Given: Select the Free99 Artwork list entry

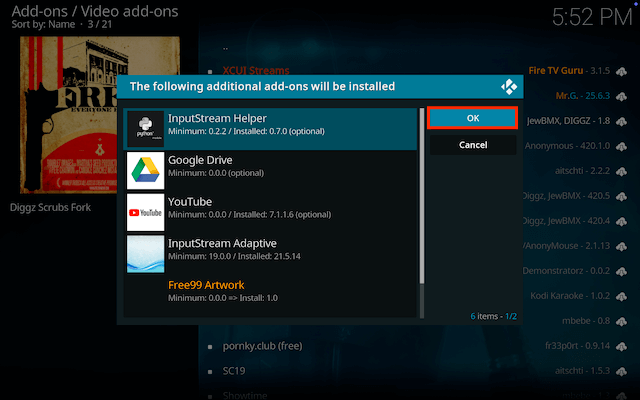Looking at the screenshot, I should (x=270, y=296).
